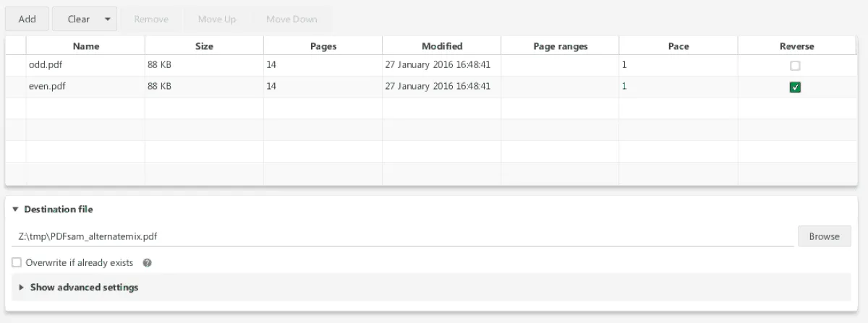Click the destination file path field
This screenshot has height=323, width=868.
(405, 236)
